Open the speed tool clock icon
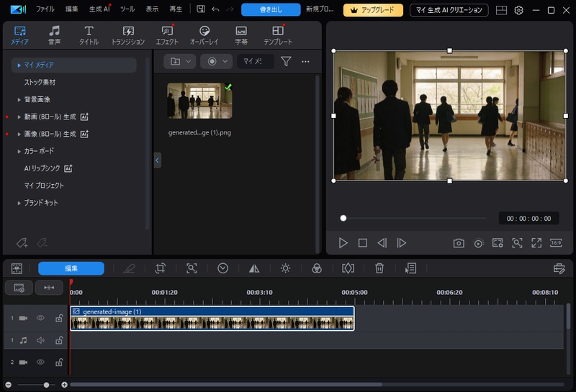Screen dimensions: 576x392 (x=222, y=268)
